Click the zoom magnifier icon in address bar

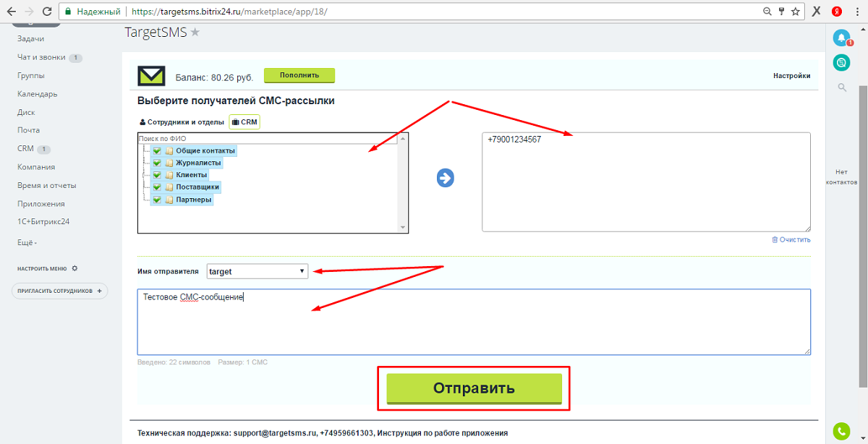(x=767, y=12)
